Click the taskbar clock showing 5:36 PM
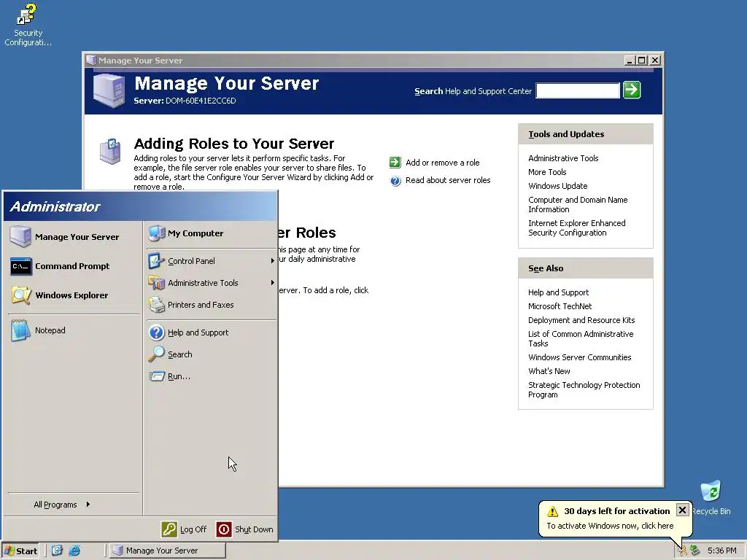The height and width of the screenshot is (560, 747). (x=721, y=551)
